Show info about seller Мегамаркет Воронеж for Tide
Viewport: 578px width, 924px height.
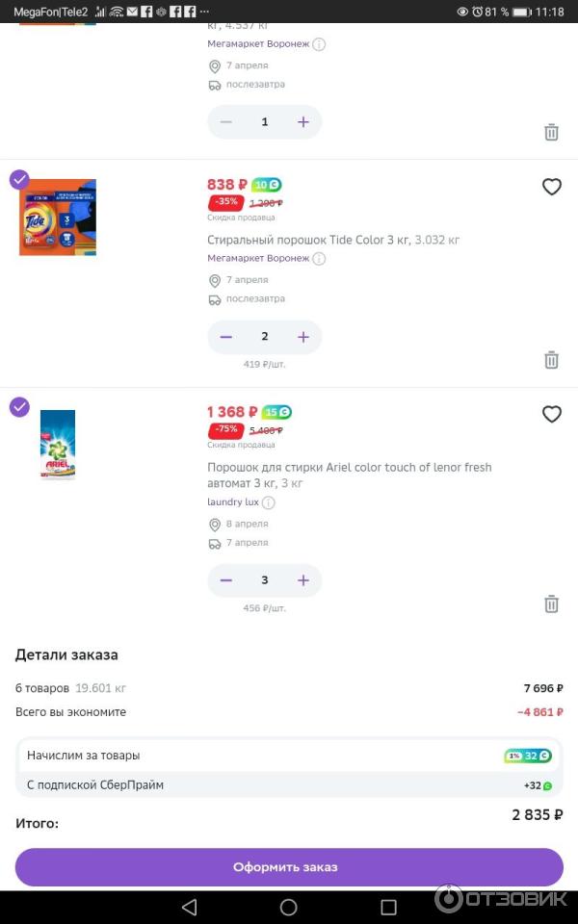(x=319, y=258)
